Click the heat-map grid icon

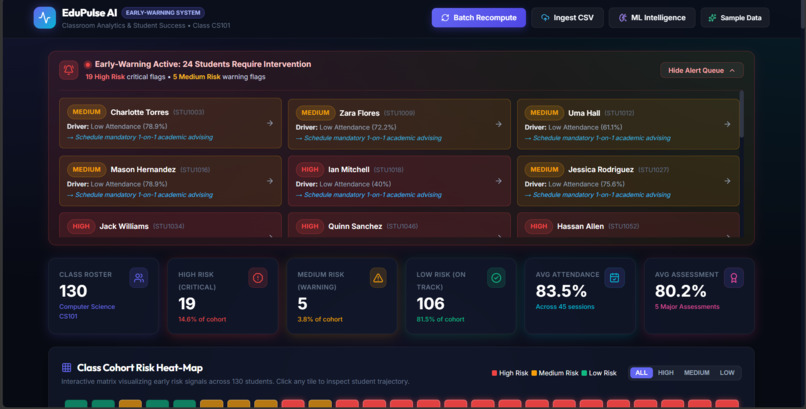66,367
